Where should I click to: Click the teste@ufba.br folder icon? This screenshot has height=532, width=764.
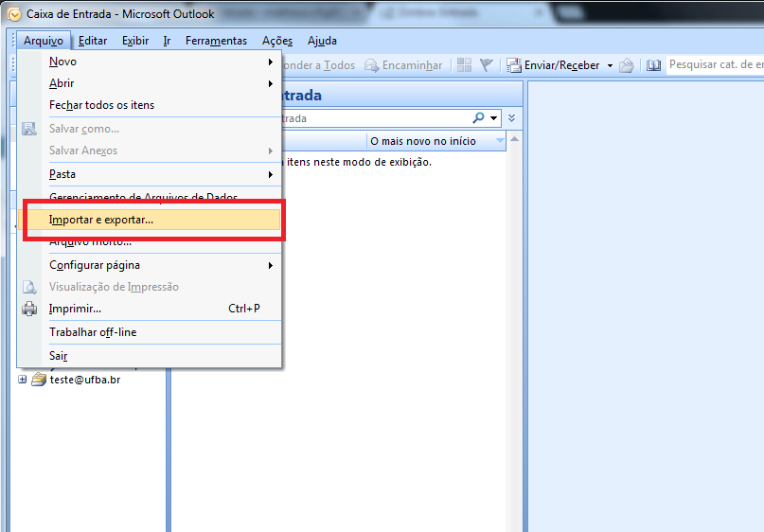38,380
